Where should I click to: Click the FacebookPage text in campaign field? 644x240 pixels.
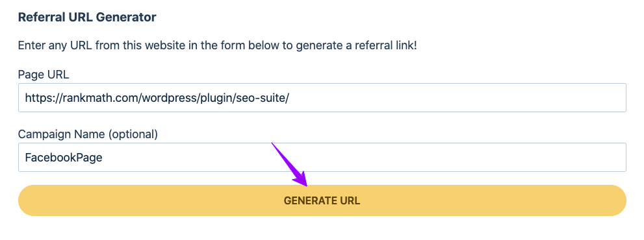tap(64, 158)
